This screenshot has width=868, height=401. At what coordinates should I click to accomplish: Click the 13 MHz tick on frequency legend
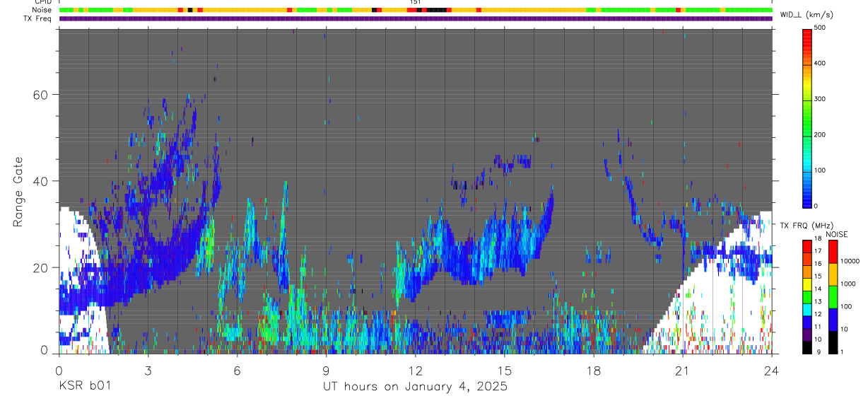[x=818, y=301]
